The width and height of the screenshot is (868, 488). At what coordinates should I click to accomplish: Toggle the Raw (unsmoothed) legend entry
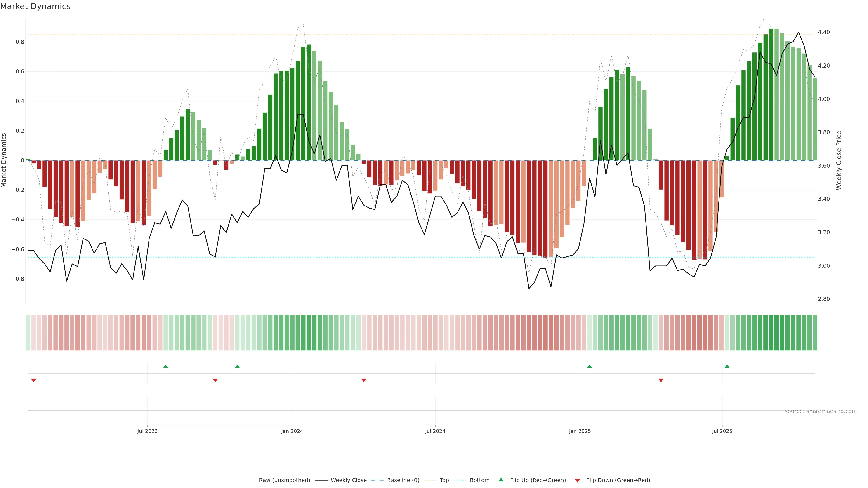coord(284,480)
